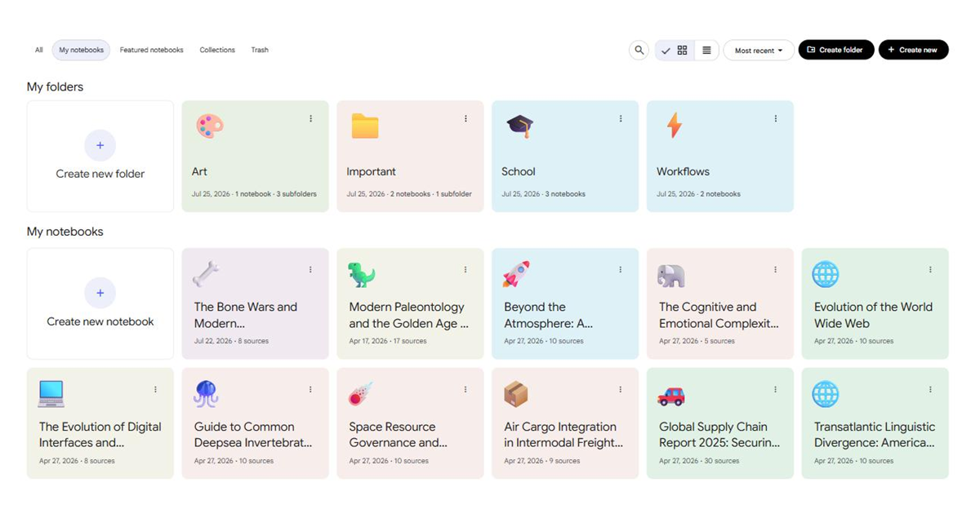
Task: Open options for Evolution of the World Wide Web
Action: [930, 270]
